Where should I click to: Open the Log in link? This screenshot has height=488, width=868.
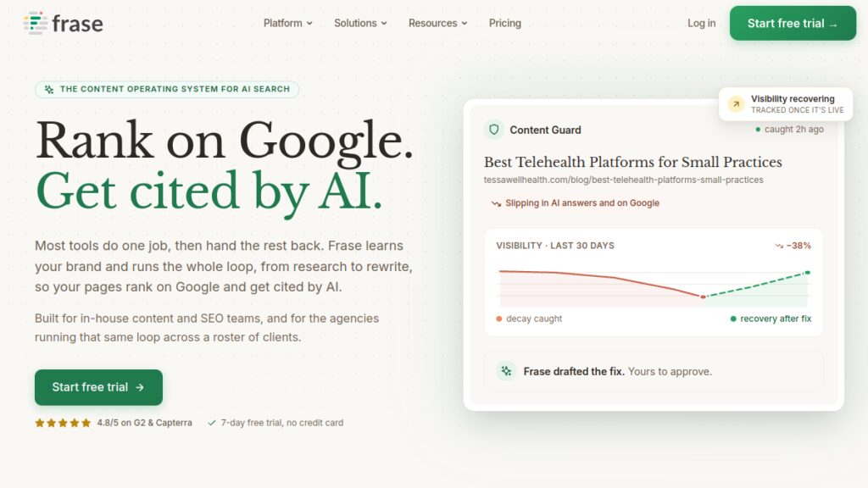(701, 23)
